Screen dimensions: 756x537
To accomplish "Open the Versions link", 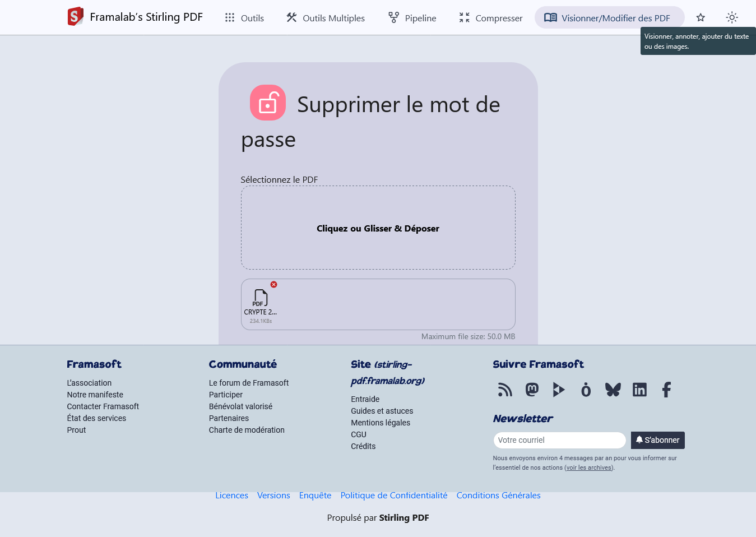I will tap(273, 496).
